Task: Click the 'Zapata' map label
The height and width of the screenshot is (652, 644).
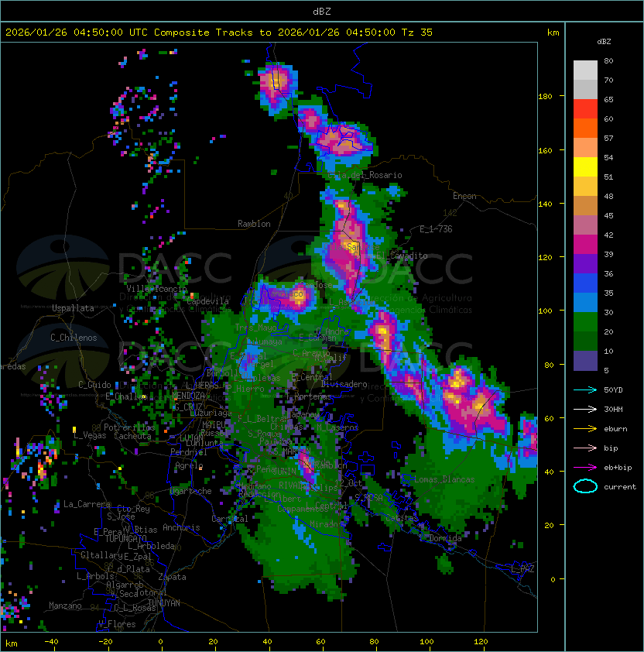Action: coord(172,577)
